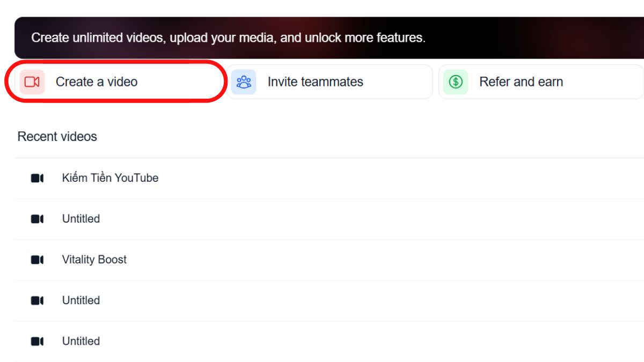Image resolution: width=644 pixels, height=362 pixels.
Task: Open the Kiếm Tiền YouTube video title
Action: point(110,178)
